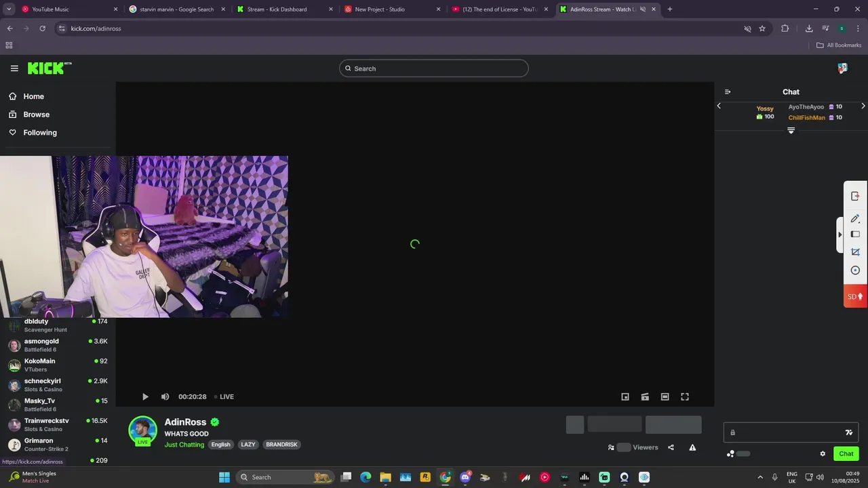Open File Explorer from taskbar

point(385,477)
